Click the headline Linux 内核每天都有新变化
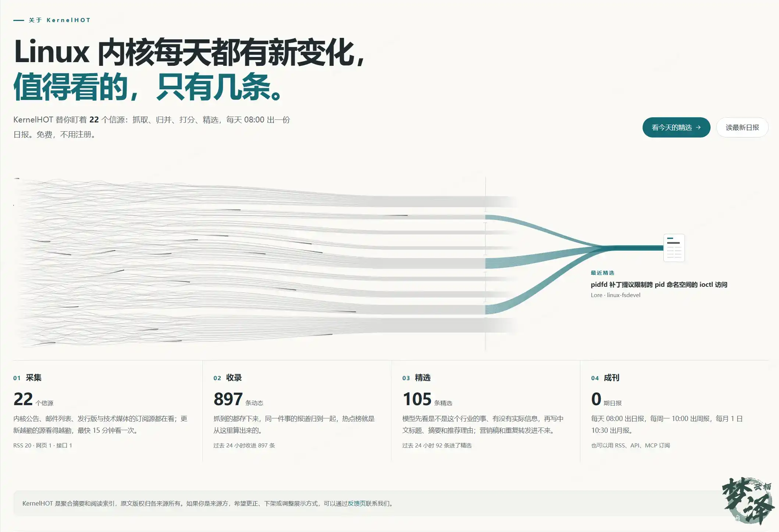The image size is (779, 532). click(190, 53)
